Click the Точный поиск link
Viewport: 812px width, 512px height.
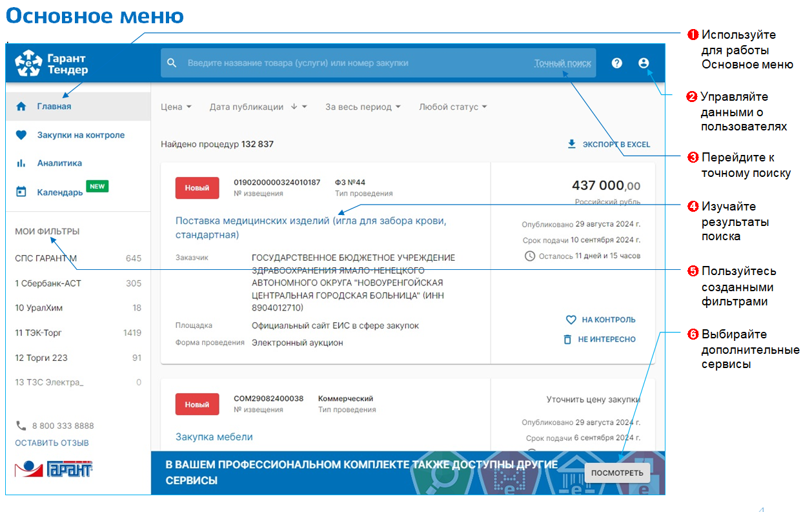pyautogui.click(x=562, y=63)
